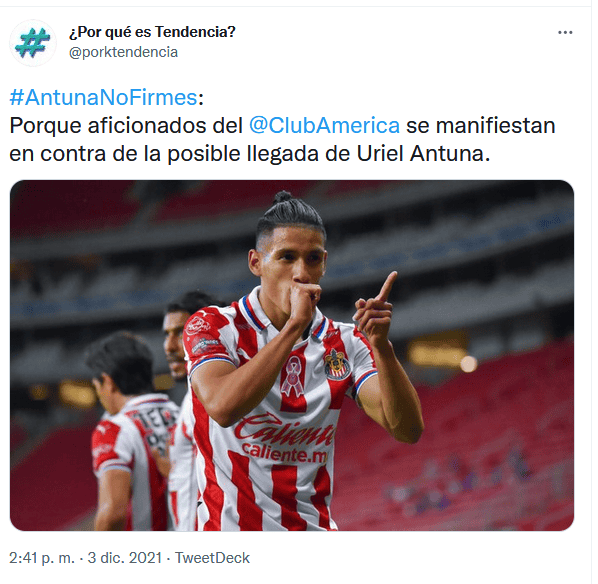Click the @porktendencia handle
Viewport: 598px width, 584px height.
pyautogui.click(x=124, y=53)
